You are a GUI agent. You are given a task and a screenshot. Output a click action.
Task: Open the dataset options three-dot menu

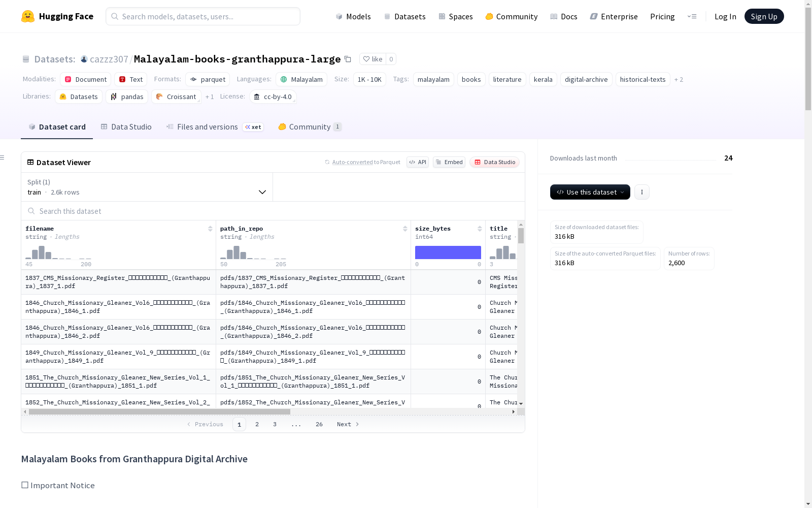pos(642,192)
